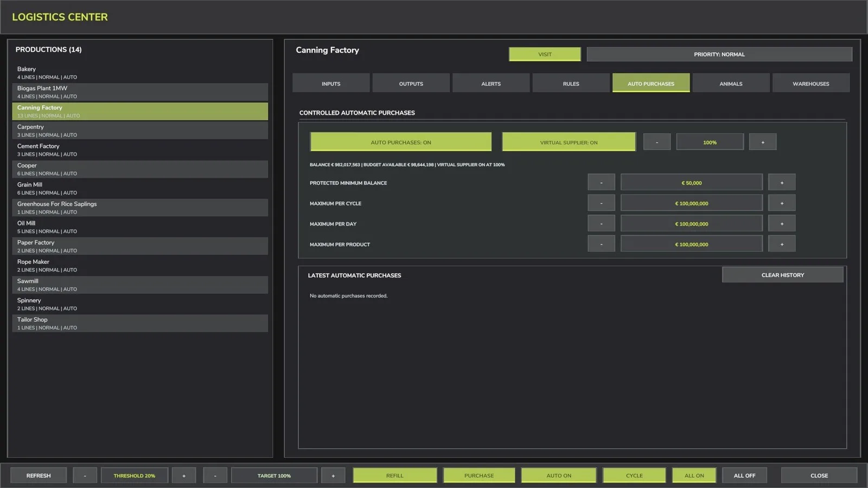Click the Maximum Per Cycle value field
Image resolution: width=868 pixels, height=488 pixels.
pos(691,203)
